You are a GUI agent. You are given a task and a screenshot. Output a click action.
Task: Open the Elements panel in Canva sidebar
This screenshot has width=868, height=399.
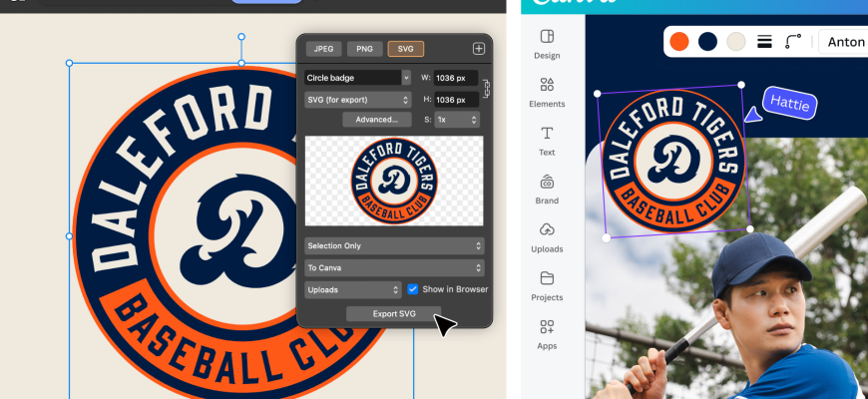547,93
